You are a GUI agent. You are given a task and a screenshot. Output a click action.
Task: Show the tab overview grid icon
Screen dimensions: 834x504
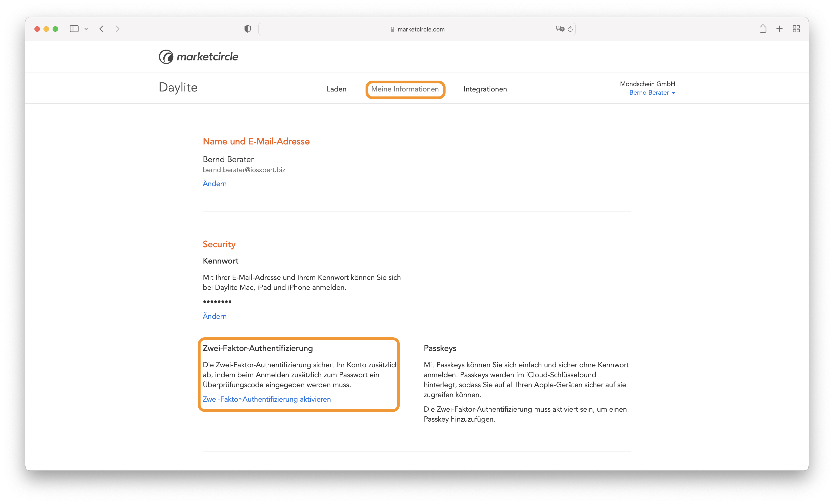pos(796,29)
